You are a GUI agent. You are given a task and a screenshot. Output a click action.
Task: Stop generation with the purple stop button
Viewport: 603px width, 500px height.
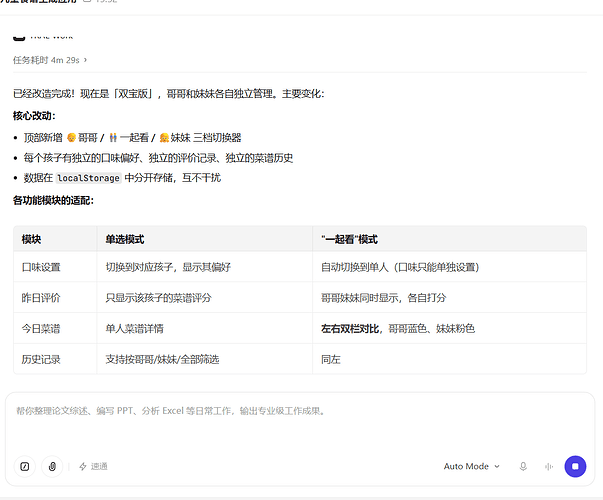pos(575,467)
